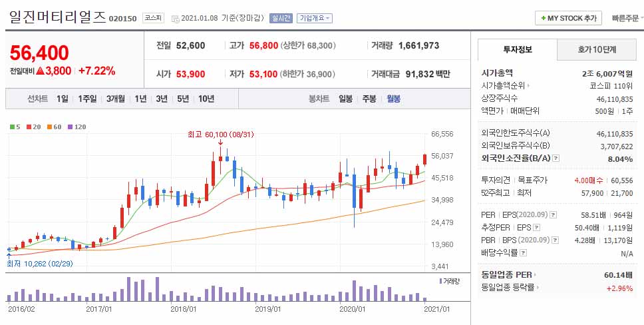The height and width of the screenshot is (325, 644).
Task: Select the 주봉 weekly candle chart
Action: click(x=369, y=99)
